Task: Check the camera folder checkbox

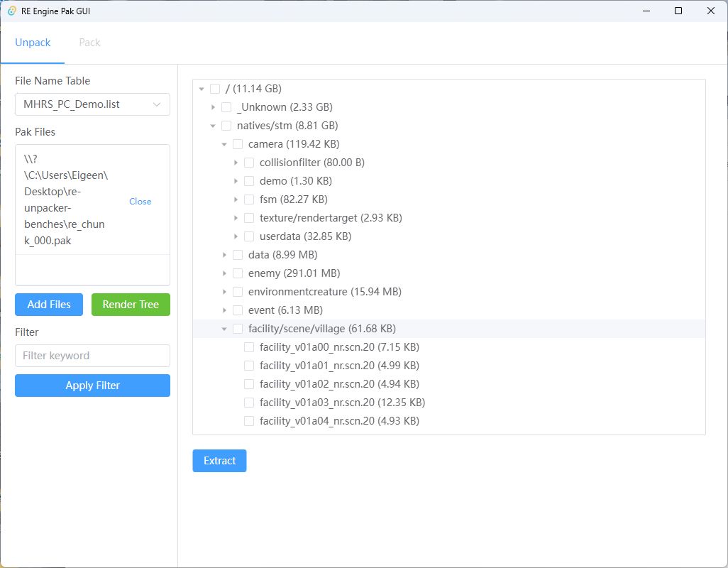Action: [238, 143]
